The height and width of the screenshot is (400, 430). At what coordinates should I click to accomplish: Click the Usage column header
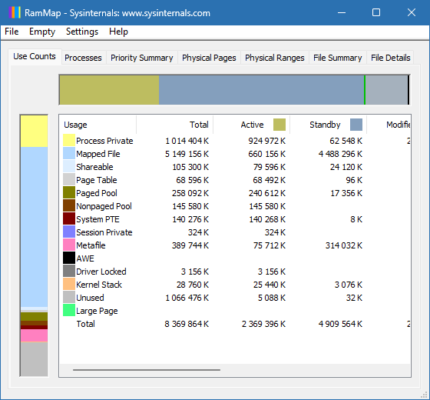[98, 125]
